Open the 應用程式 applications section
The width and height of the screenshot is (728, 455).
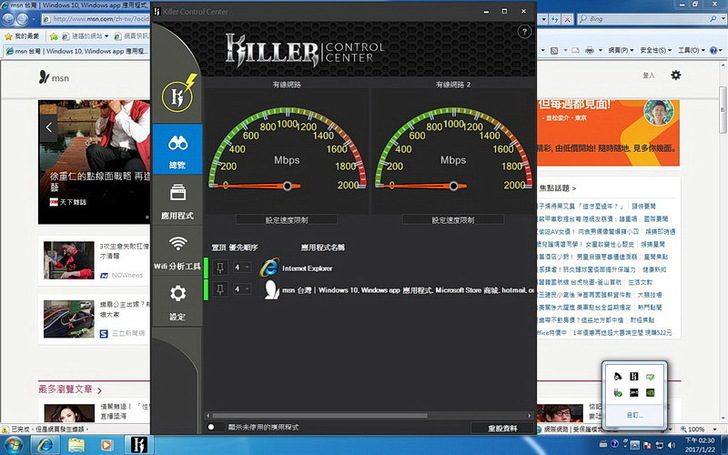click(177, 200)
